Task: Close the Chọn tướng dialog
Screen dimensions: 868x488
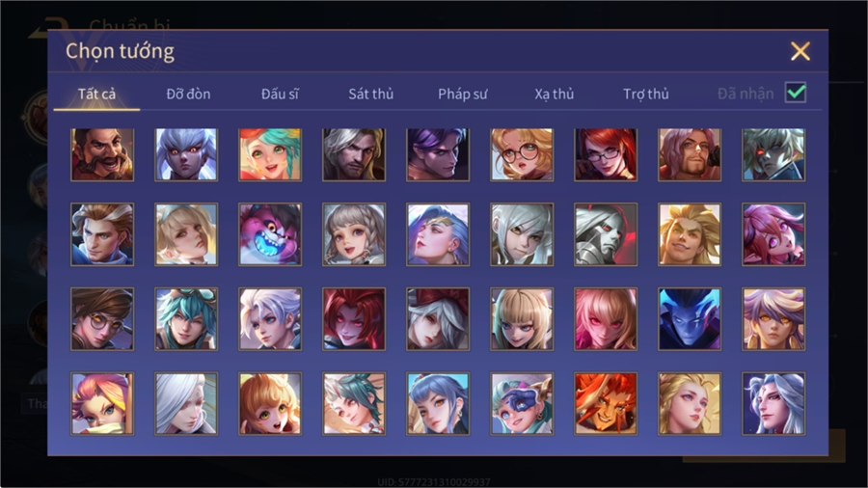Action: (800, 51)
